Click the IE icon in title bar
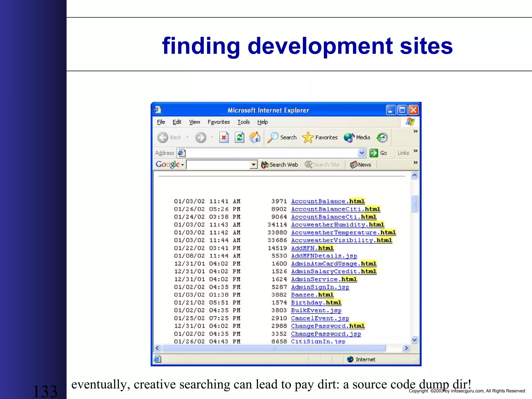Image resolution: width=532 pixels, height=399 pixels. [158, 110]
